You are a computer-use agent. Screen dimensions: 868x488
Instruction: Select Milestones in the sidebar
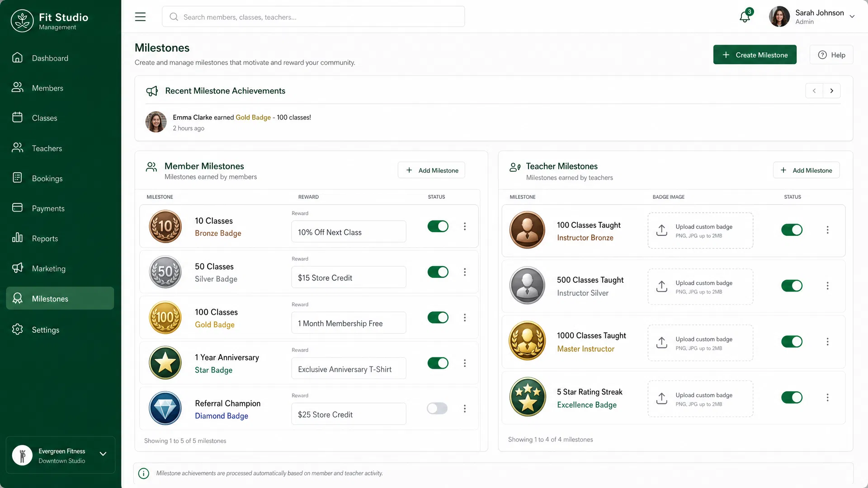[60, 298]
